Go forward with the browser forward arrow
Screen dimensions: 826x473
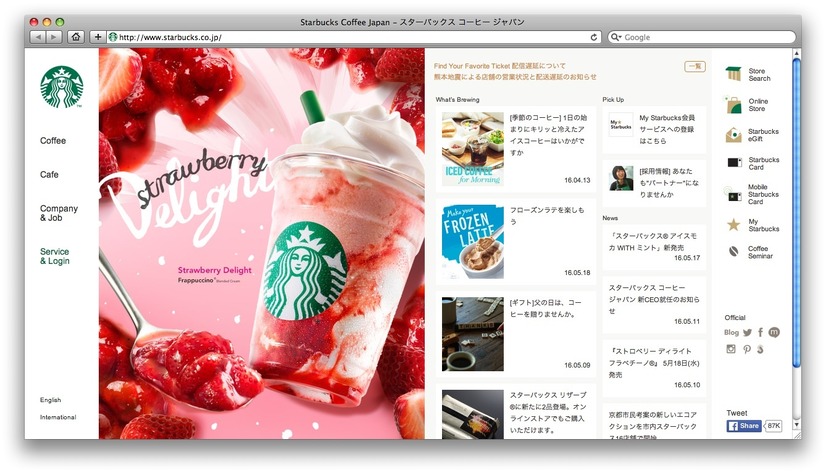(x=54, y=37)
